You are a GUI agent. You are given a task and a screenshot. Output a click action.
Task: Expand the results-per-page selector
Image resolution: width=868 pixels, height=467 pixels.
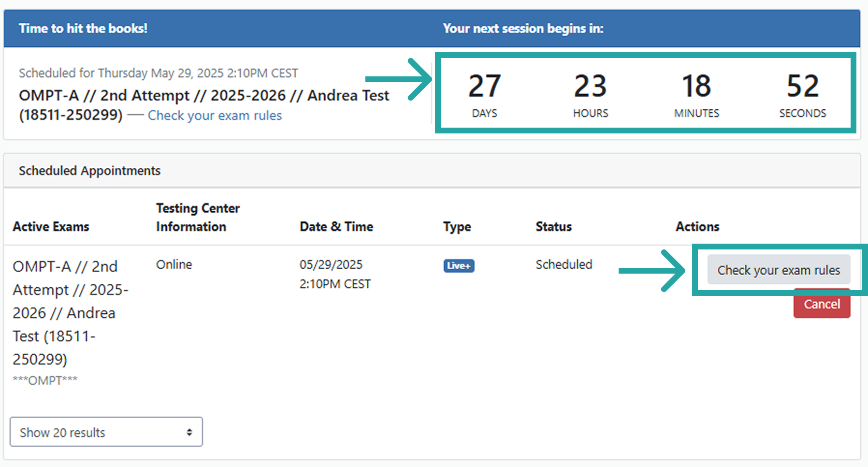tap(106, 432)
